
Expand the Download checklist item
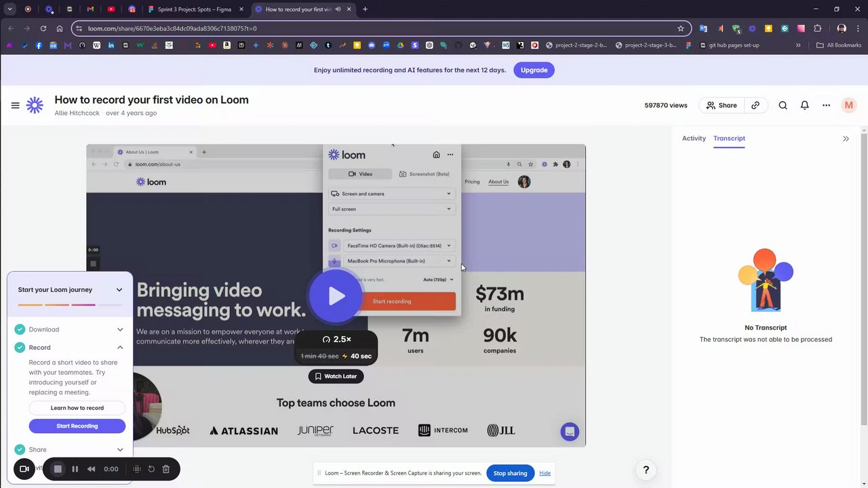click(120, 329)
